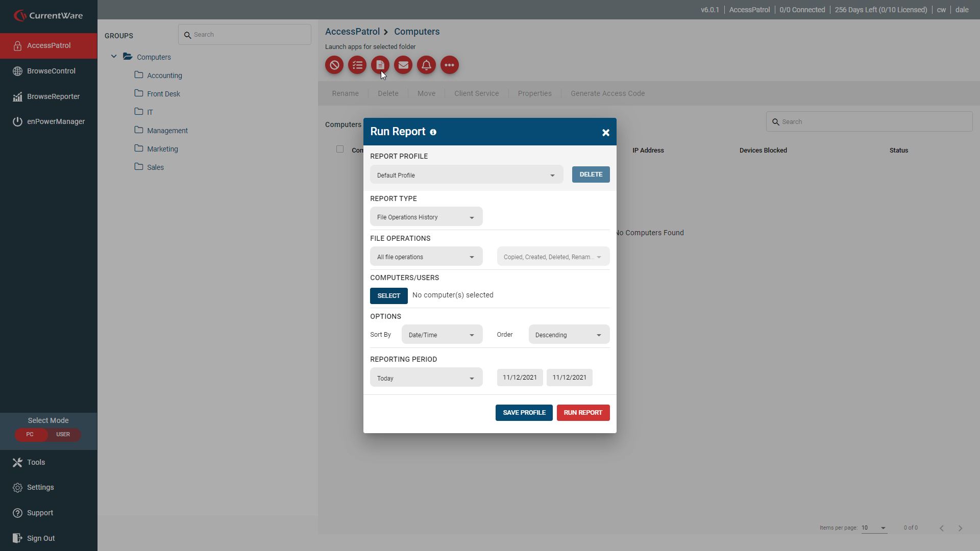Open Tools in the sidebar
Image resolution: width=980 pixels, height=551 pixels.
[48, 462]
